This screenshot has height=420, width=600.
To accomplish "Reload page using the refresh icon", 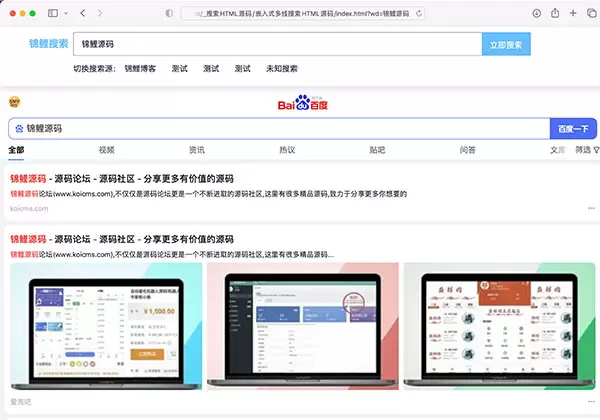I will (x=419, y=13).
